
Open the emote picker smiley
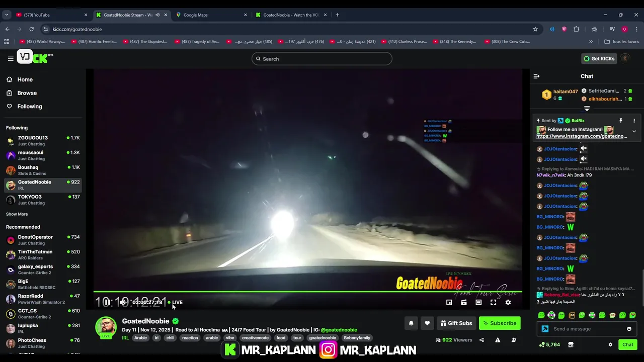pos(629,329)
